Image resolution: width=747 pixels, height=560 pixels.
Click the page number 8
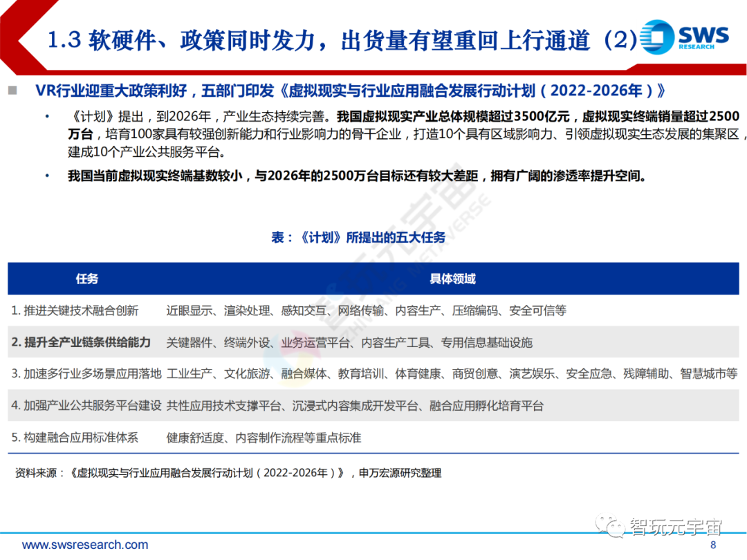(x=713, y=545)
